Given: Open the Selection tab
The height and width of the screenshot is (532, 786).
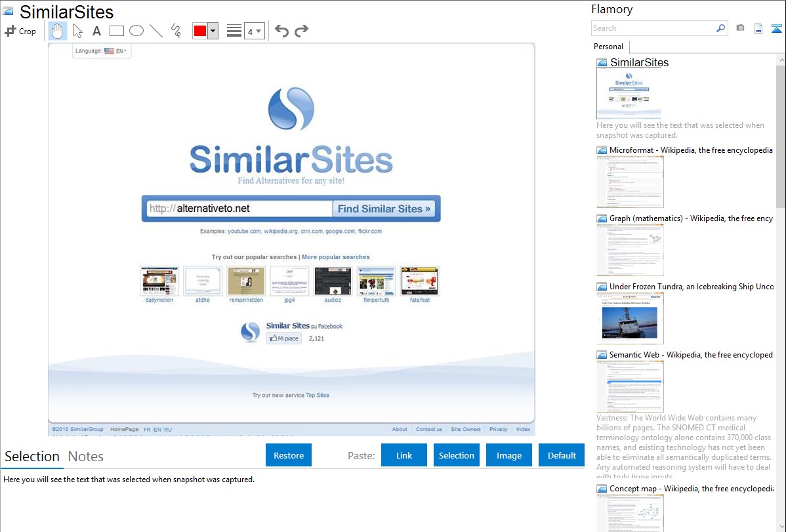Looking at the screenshot, I should point(32,457).
